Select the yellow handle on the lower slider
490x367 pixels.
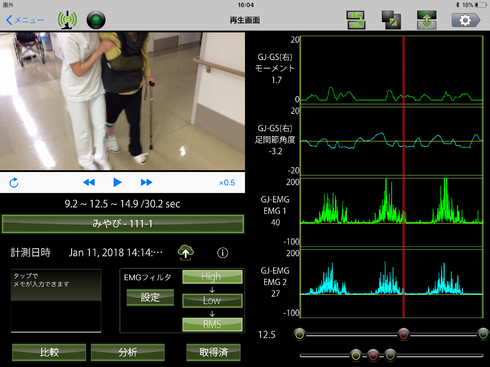coord(356,355)
